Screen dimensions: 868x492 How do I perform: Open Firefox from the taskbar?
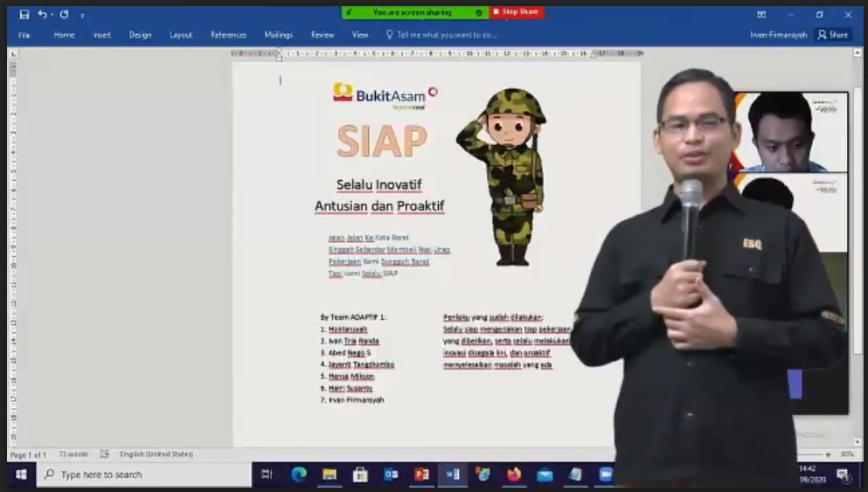point(513,475)
